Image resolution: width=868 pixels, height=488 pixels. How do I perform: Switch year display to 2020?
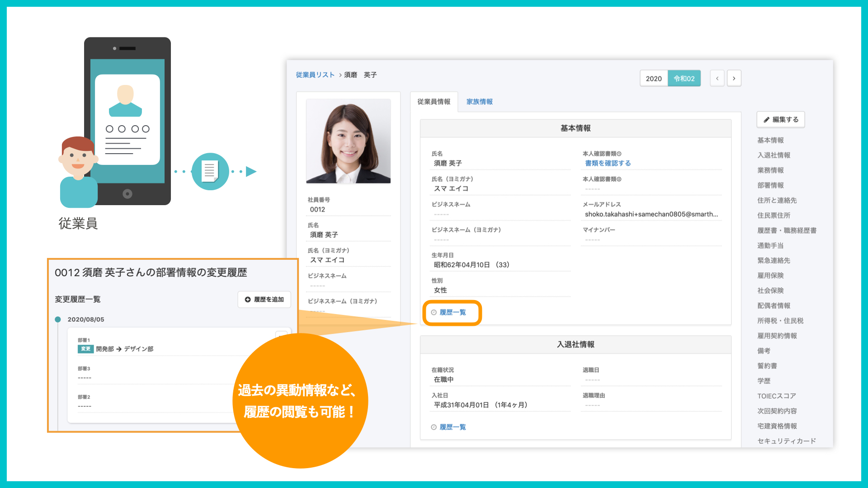click(654, 78)
